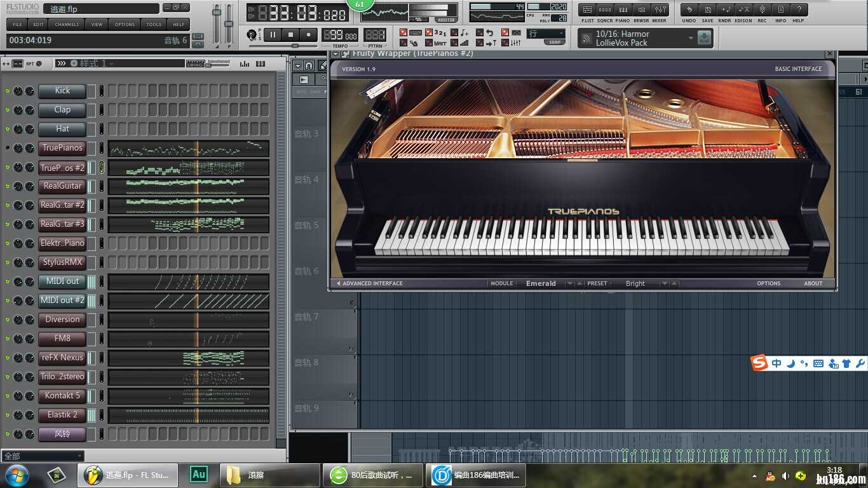Open the Piano roll icon

click(623, 10)
